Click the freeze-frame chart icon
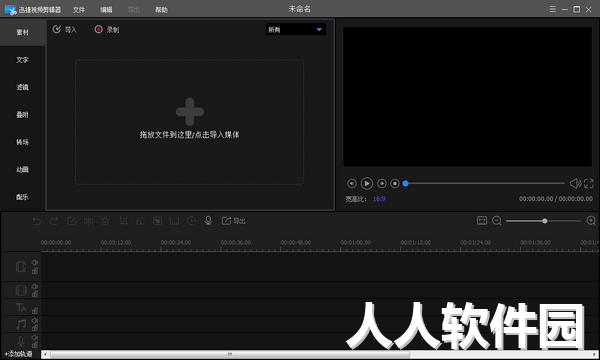Screen dimensions: 600x360 point(174,221)
